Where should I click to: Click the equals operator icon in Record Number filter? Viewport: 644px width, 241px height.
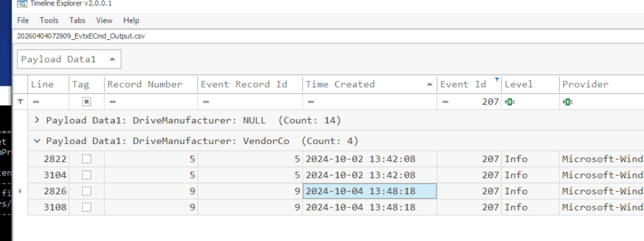pos(112,102)
